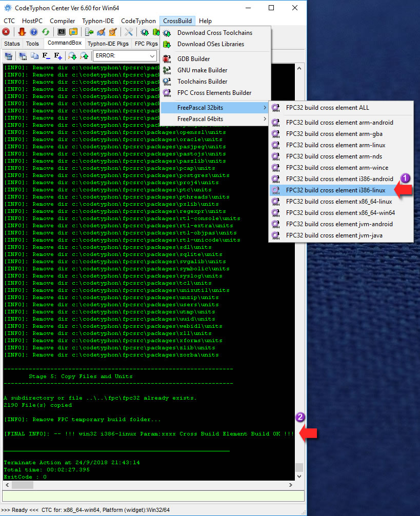Viewport: 420px width, 516px height.
Task: Launch Toolchains Builder
Action: point(215,81)
